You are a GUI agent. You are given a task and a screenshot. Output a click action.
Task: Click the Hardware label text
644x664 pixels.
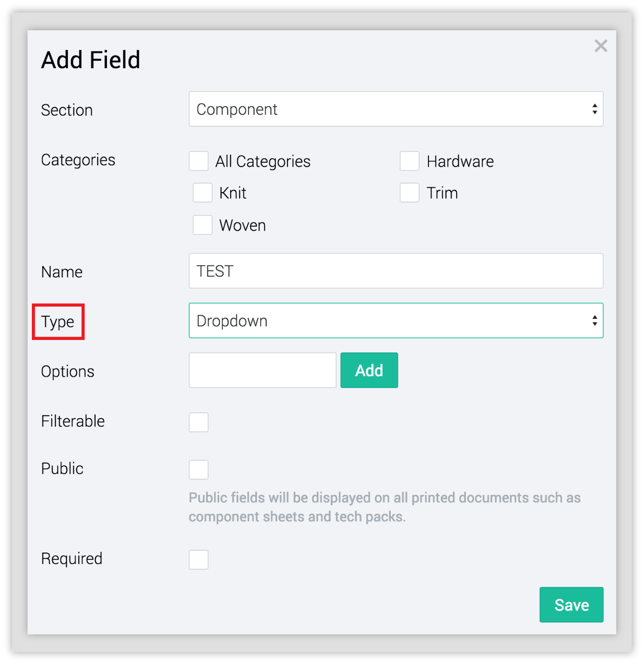[460, 162]
